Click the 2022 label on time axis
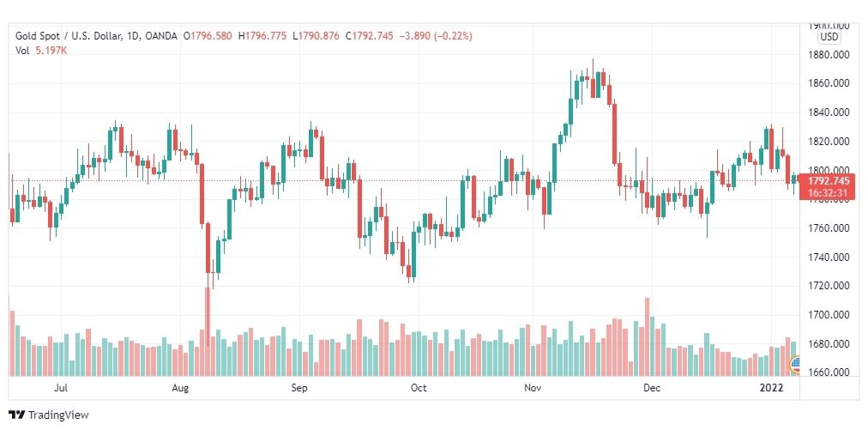The height and width of the screenshot is (430, 868). tap(772, 388)
